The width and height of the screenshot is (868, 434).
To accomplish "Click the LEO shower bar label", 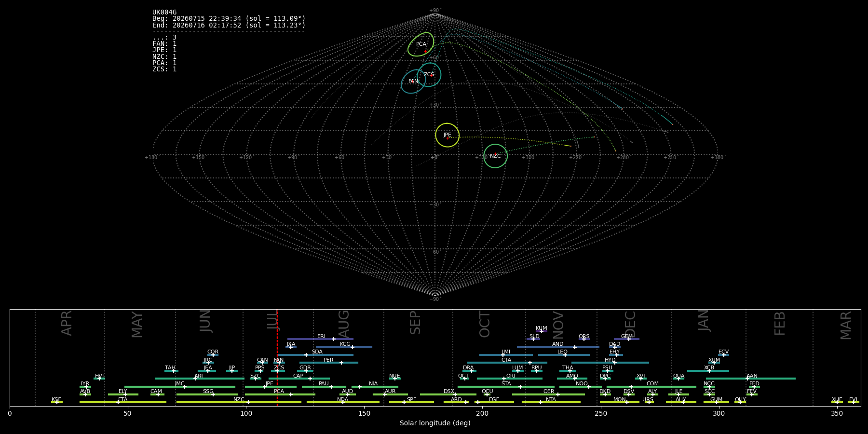I will pos(563,352).
